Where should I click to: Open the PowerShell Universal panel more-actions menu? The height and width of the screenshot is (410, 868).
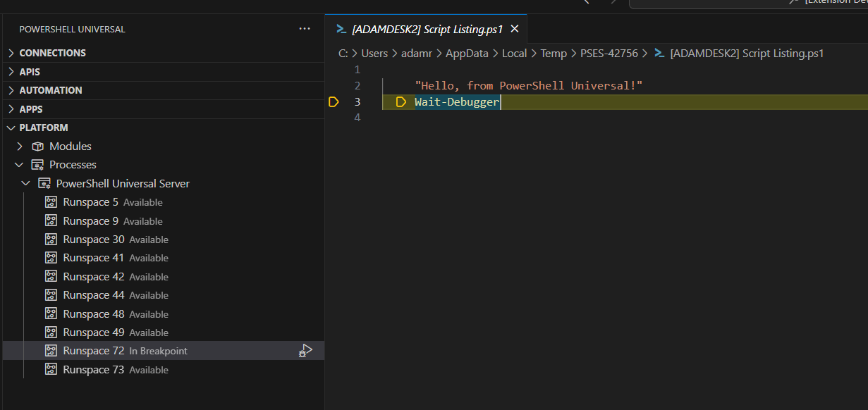305,29
